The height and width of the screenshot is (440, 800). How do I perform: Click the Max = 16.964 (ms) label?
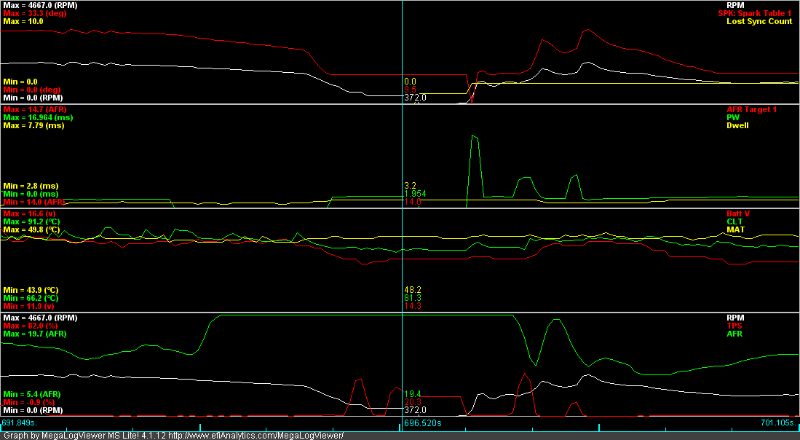tap(38, 117)
